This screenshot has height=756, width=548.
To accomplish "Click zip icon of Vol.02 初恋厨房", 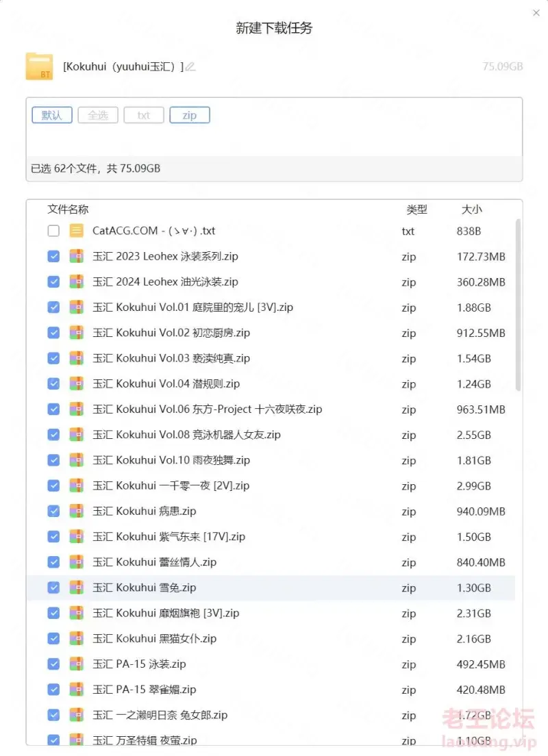I will click(x=76, y=333).
